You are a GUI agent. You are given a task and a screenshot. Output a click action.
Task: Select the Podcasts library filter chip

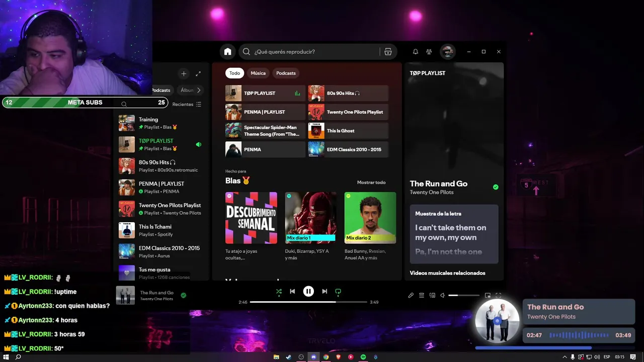(160, 90)
